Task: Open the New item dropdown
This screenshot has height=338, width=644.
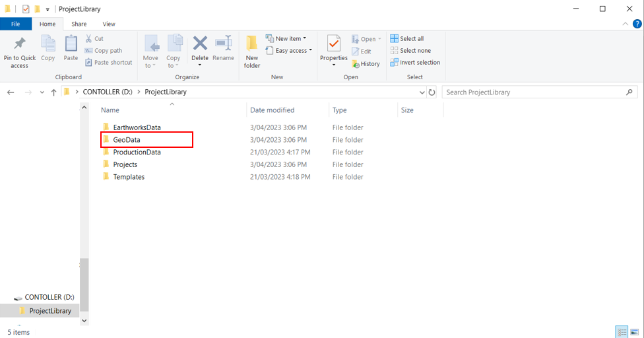Action: click(x=286, y=38)
